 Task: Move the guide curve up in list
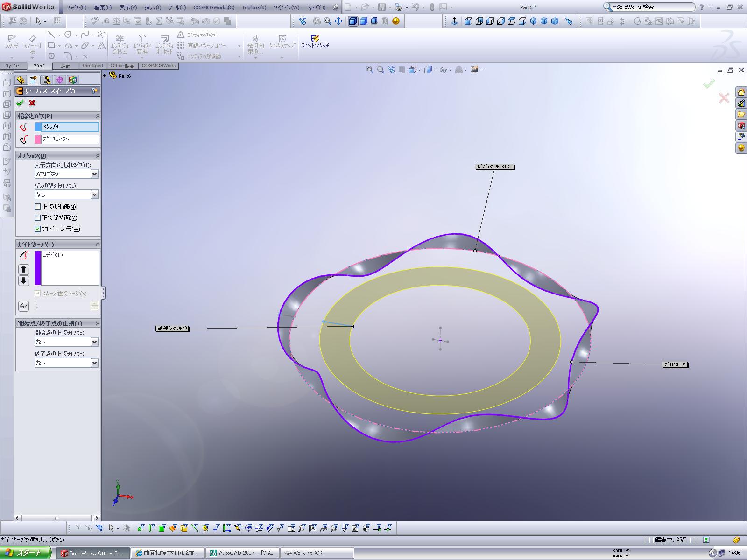[24, 269]
